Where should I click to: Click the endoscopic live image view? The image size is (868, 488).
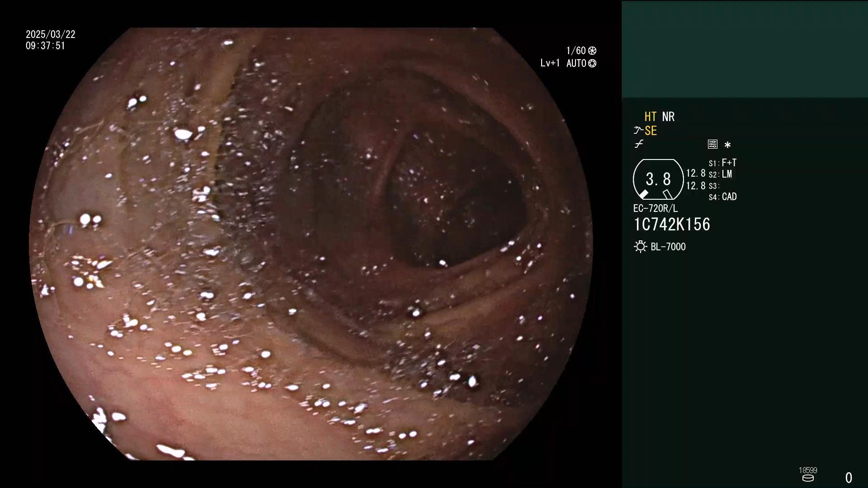(311, 244)
